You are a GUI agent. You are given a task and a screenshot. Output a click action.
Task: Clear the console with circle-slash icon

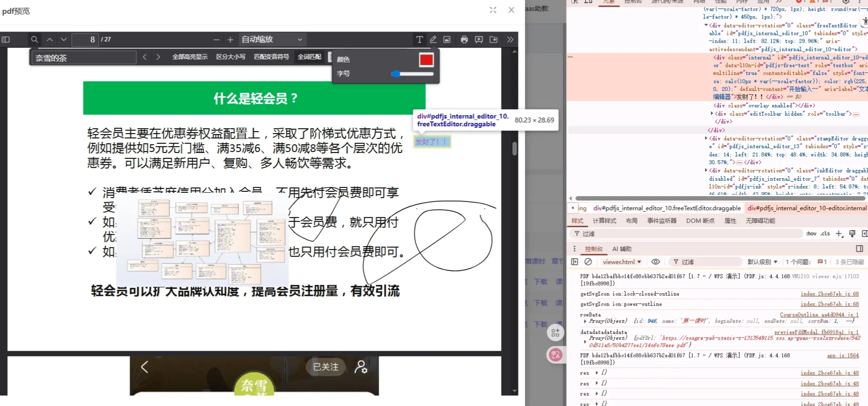pos(588,262)
